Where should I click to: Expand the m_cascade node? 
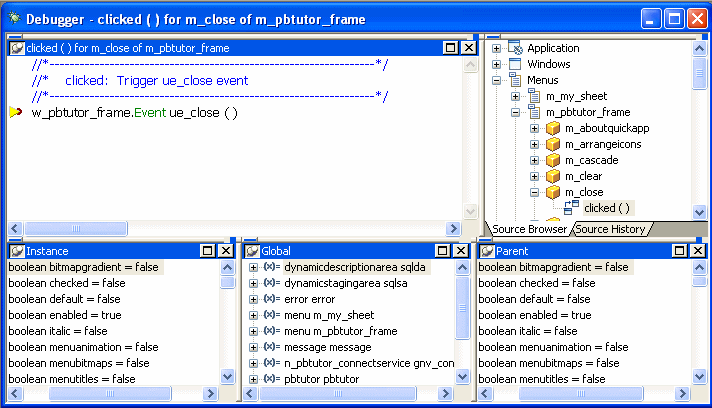click(x=534, y=160)
